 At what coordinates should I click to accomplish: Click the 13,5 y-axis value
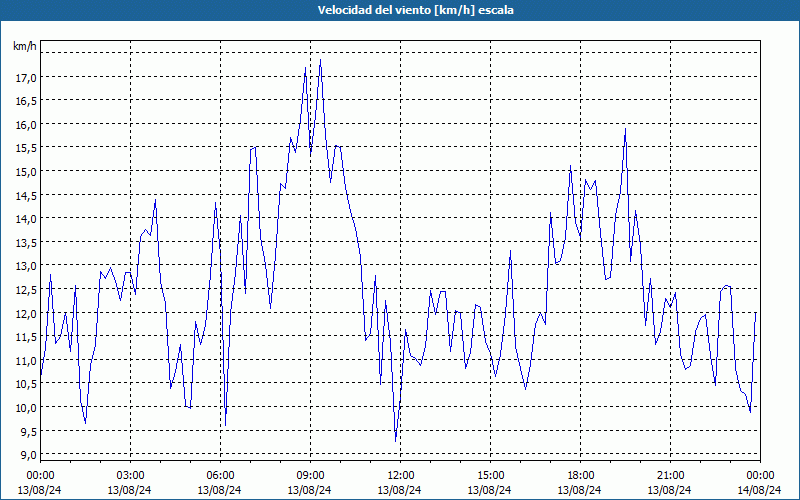tap(27, 242)
